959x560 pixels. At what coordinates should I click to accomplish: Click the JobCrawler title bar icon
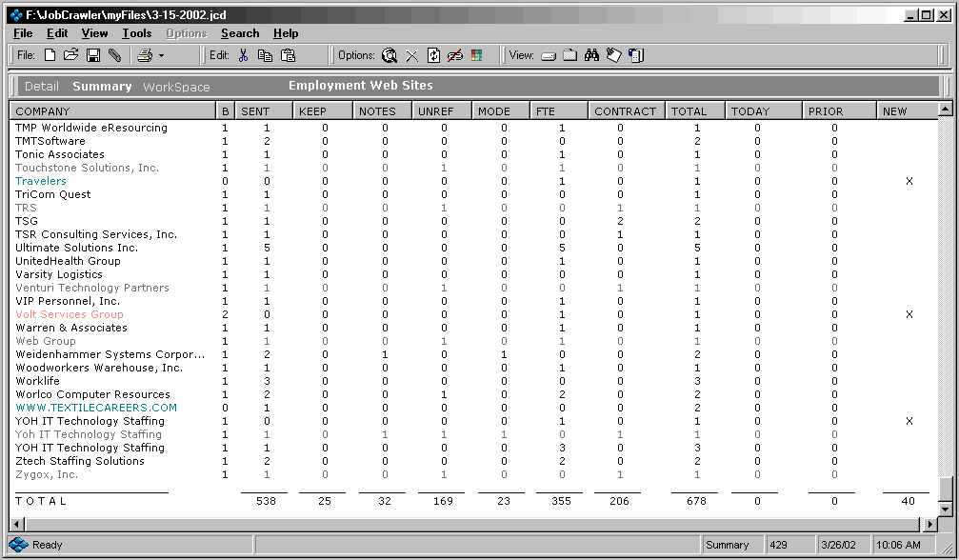[x=16, y=14]
